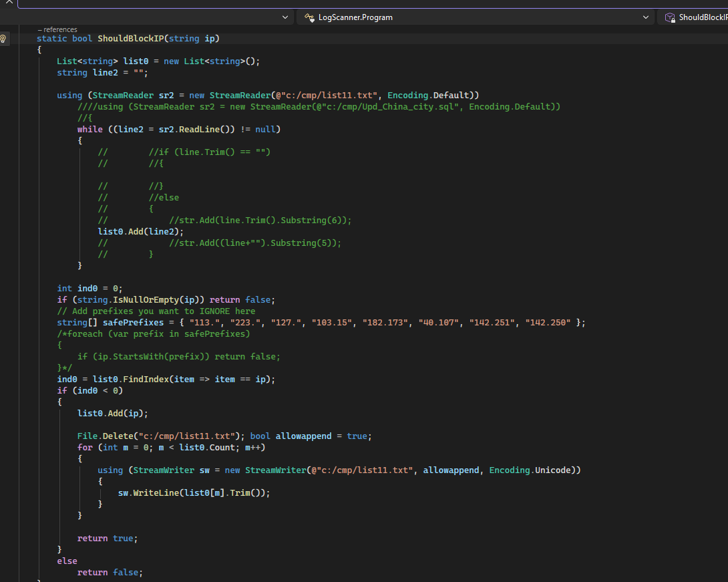Open the LogScanner.Program class dropdown
Screen dimensions: 728x582
476,17
